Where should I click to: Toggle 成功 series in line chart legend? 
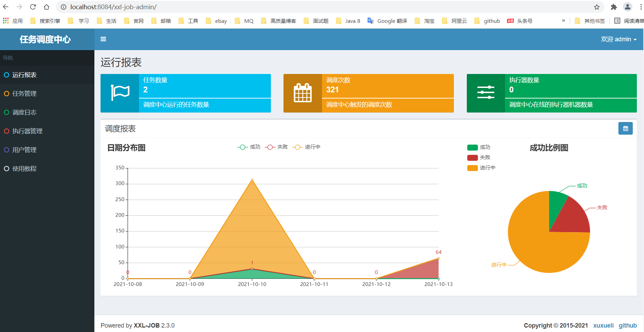click(249, 147)
